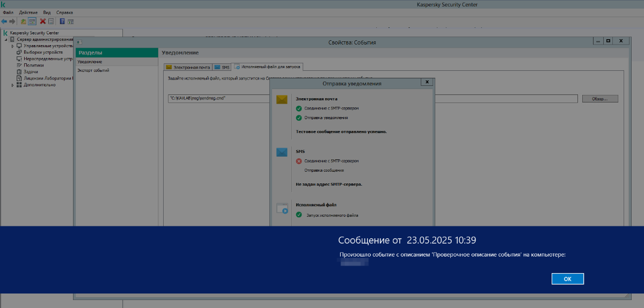The image size is (644, 308).
Task: Expand the Управляемые устройства node
Action: pos(13,46)
